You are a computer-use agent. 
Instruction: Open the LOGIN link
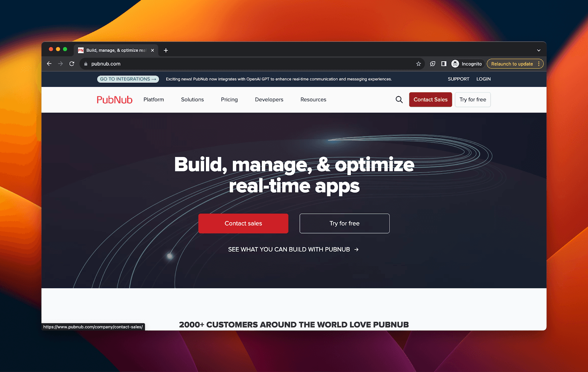click(483, 79)
